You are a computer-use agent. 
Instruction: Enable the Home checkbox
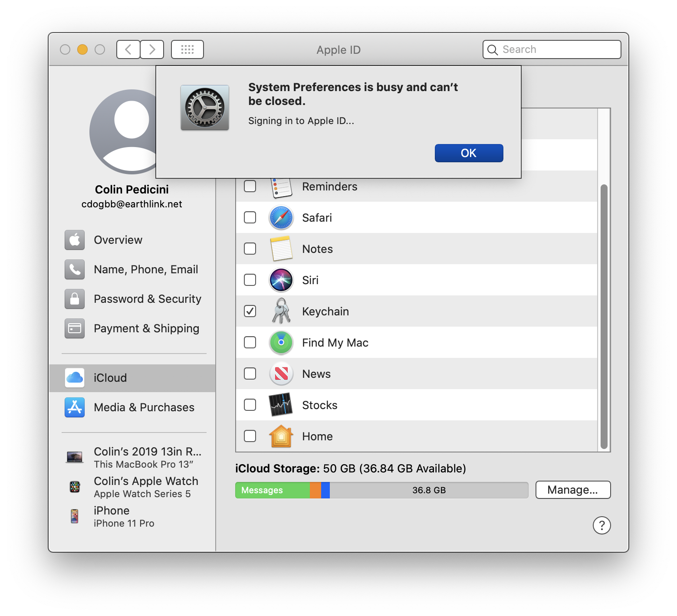coord(250,436)
